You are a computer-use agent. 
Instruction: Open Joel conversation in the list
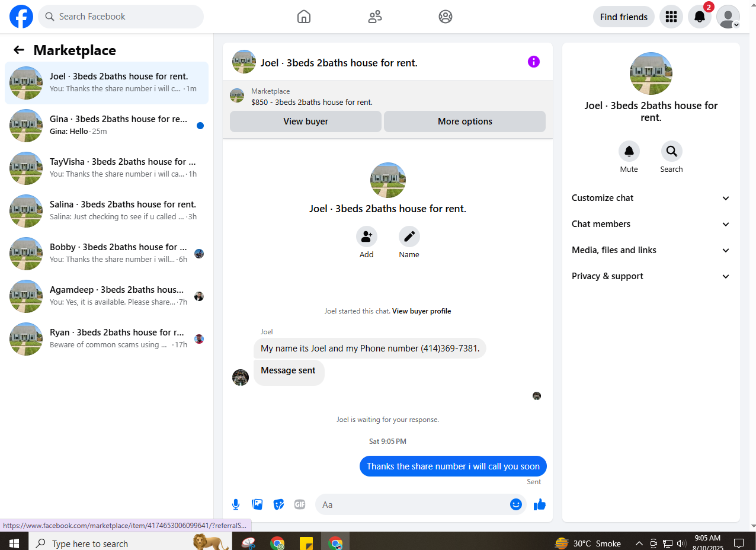click(107, 83)
